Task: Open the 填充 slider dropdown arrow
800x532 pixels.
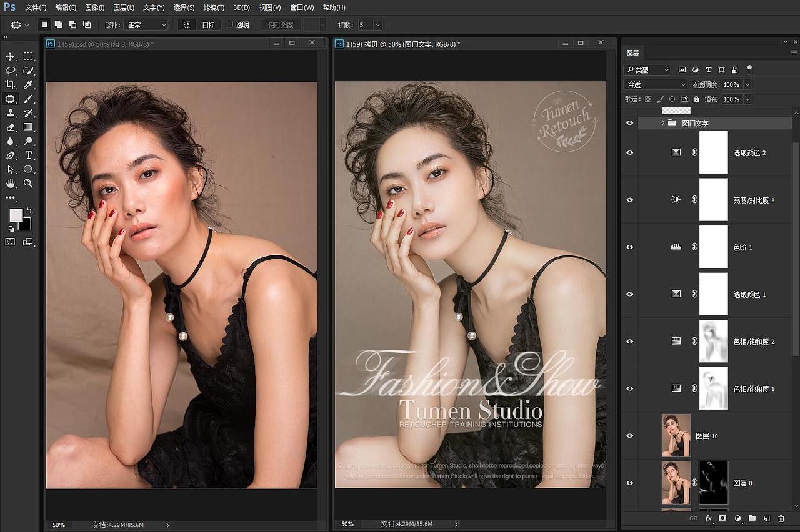Action: [x=747, y=99]
